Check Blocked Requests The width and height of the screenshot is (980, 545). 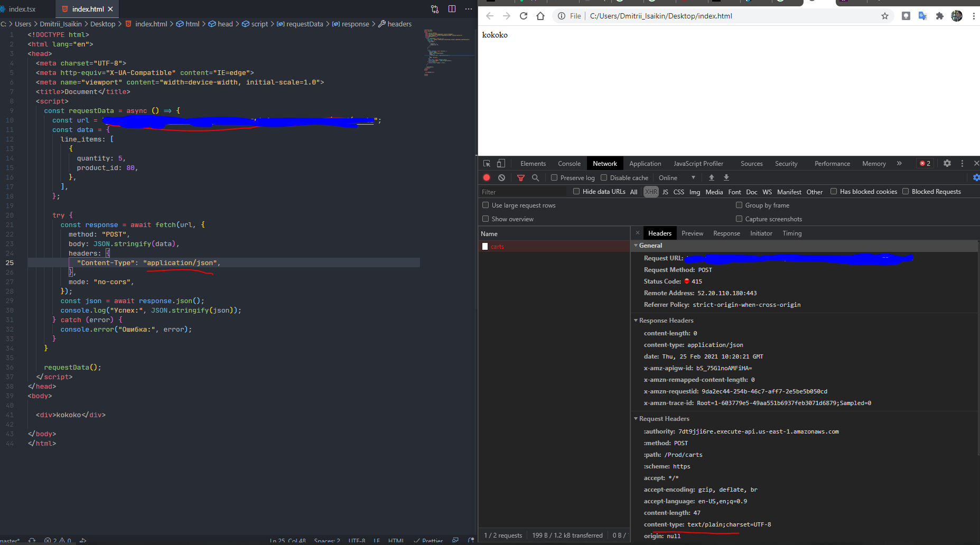pyautogui.click(x=906, y=191)
